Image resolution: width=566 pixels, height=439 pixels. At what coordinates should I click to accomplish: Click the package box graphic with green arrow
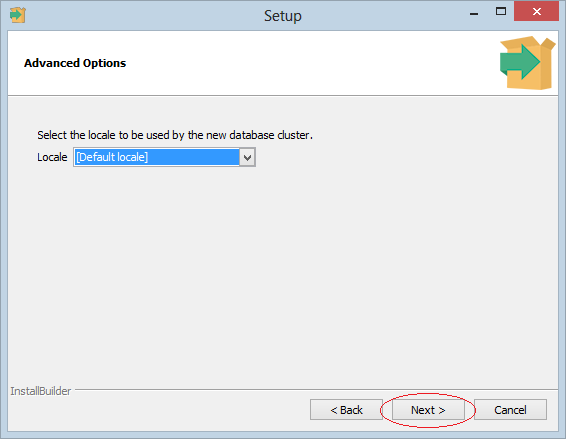pyautogui.click(x=527, y=63)
